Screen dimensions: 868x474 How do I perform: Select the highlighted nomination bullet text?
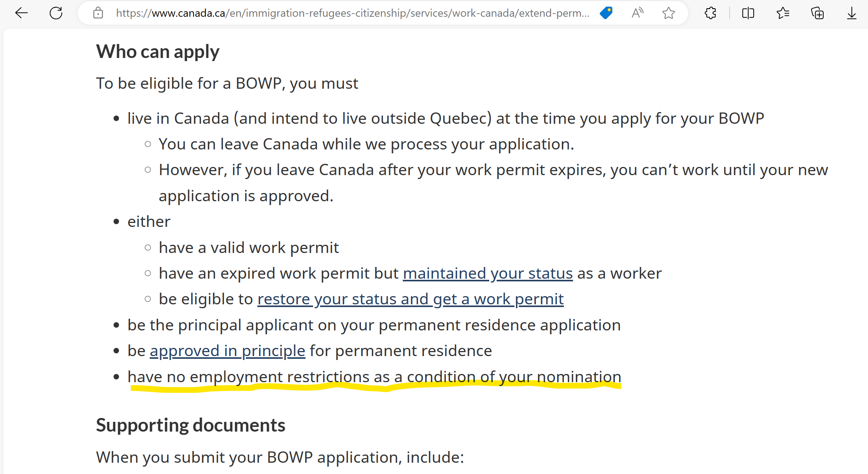pos(374,376)
